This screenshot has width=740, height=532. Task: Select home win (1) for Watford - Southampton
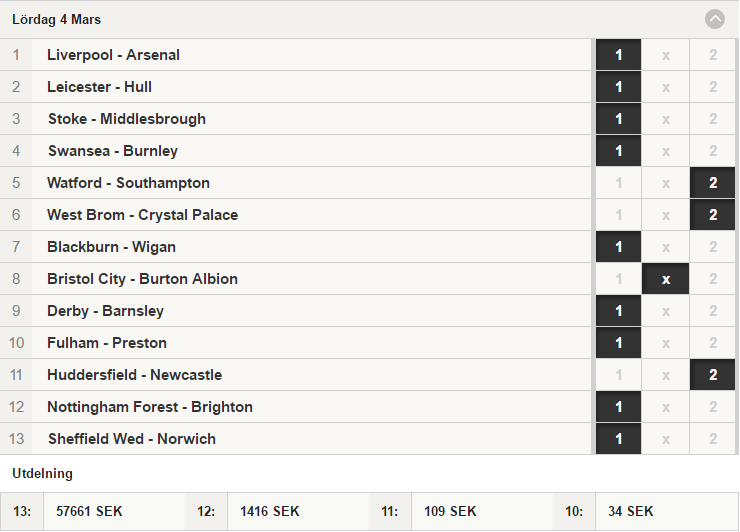(618, 183)
